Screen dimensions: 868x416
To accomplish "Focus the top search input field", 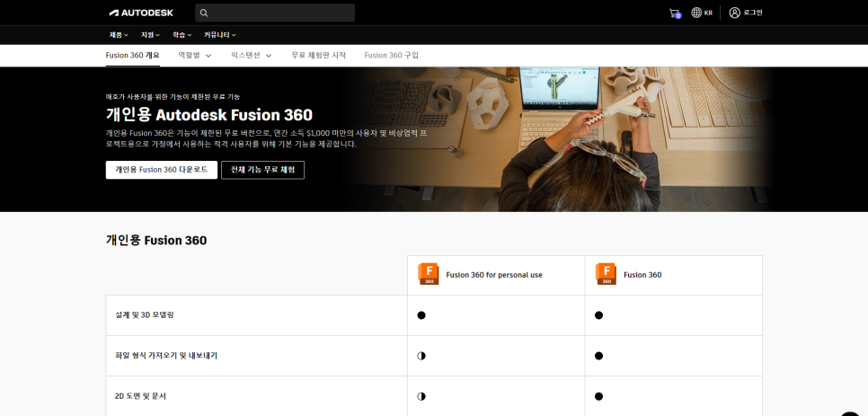I will click(275, 13).
